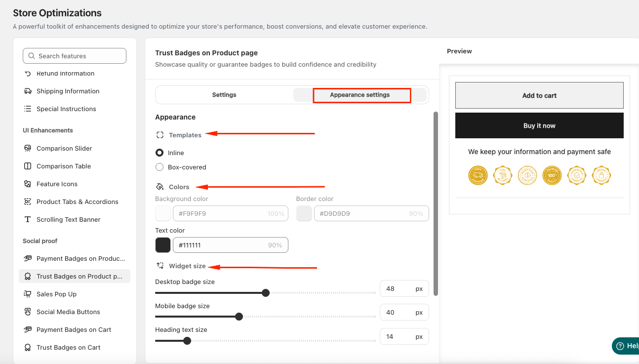Open Feature Icons in sidebar
Viewport: 639px width, 364px height.
57,184
